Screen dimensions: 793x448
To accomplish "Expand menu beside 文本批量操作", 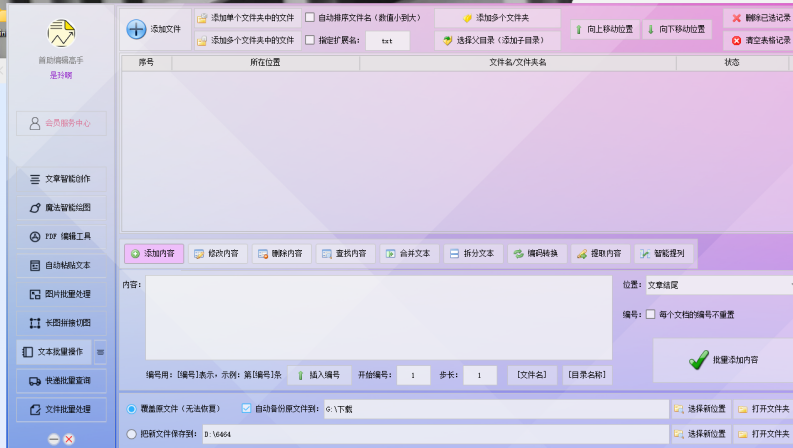I will pyautogui.click(x=100, y=352).
